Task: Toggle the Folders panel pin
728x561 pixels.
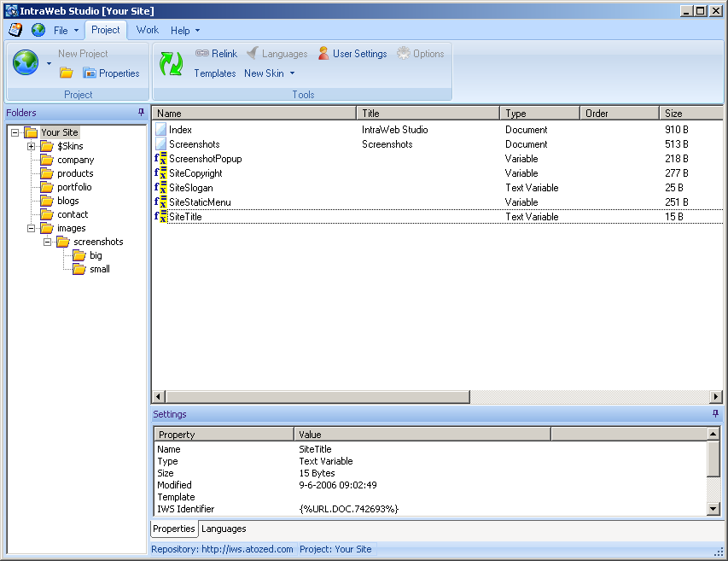Action: pos(141,113)
